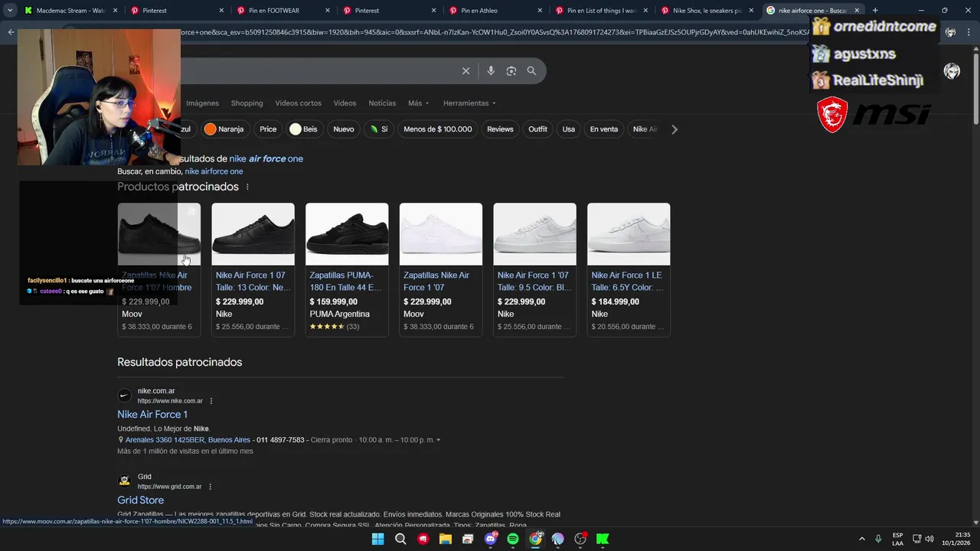This screenshot has height=551, width=980.
Task: Expand the Más dropdown
Action: (418, 103)
